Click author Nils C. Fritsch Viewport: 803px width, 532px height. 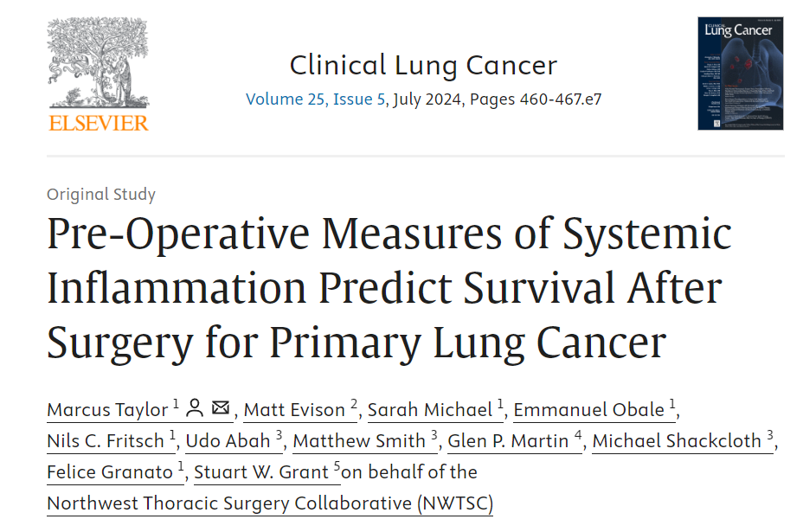106,441
